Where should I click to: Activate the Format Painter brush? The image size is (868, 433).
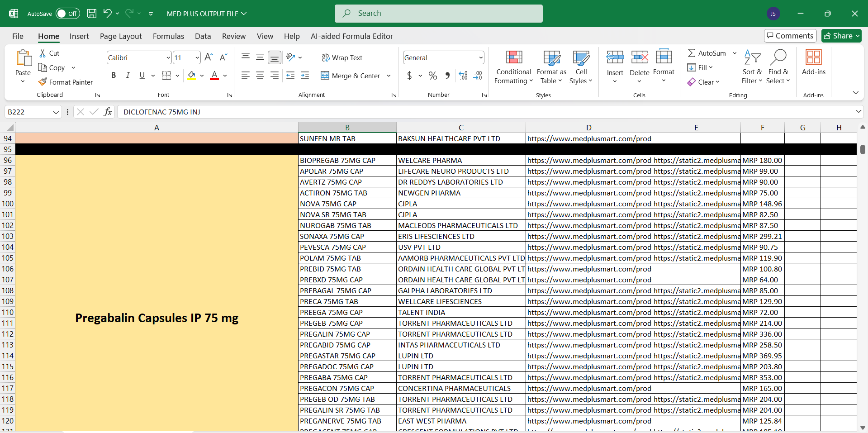click(x=43, y=82)
